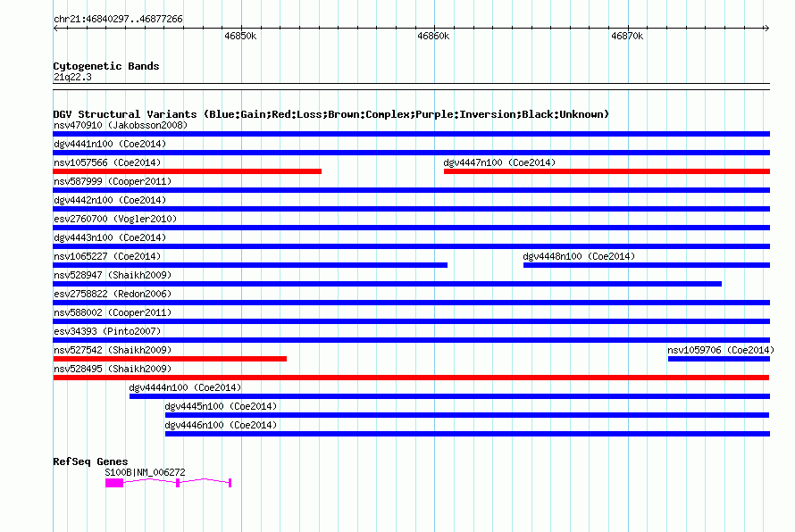
Task: Click the left arrow of the ruler
Action: point(55,29)
